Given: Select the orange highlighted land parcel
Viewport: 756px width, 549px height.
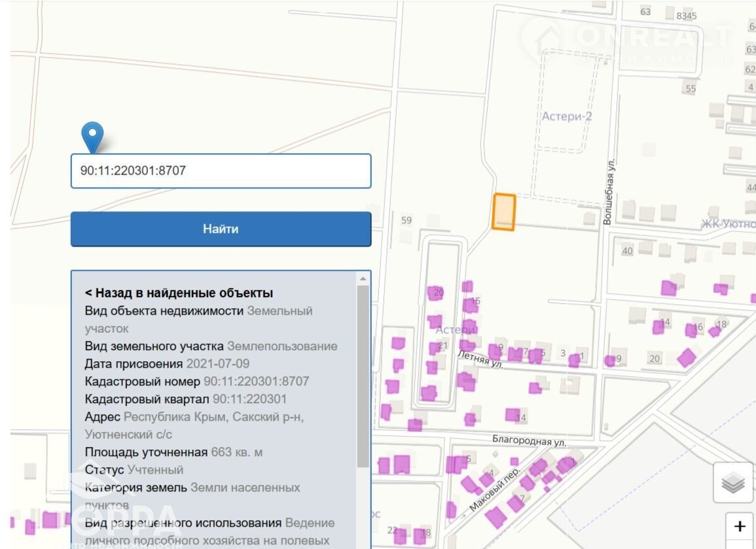Looking at the screenshot, I should click(504, 212).
